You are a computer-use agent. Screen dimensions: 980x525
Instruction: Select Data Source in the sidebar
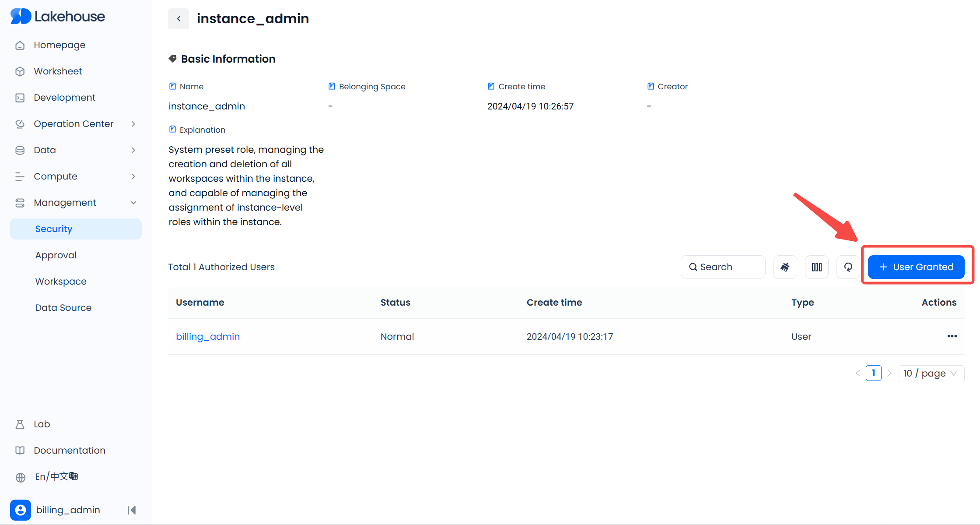pos(63,308)
